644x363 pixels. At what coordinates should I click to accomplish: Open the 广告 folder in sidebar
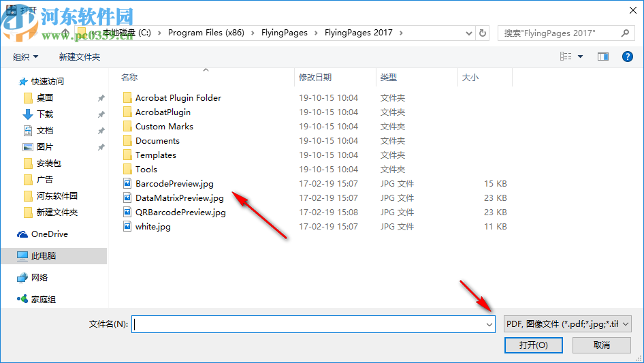pyautogui.click(x=45, y=180)
